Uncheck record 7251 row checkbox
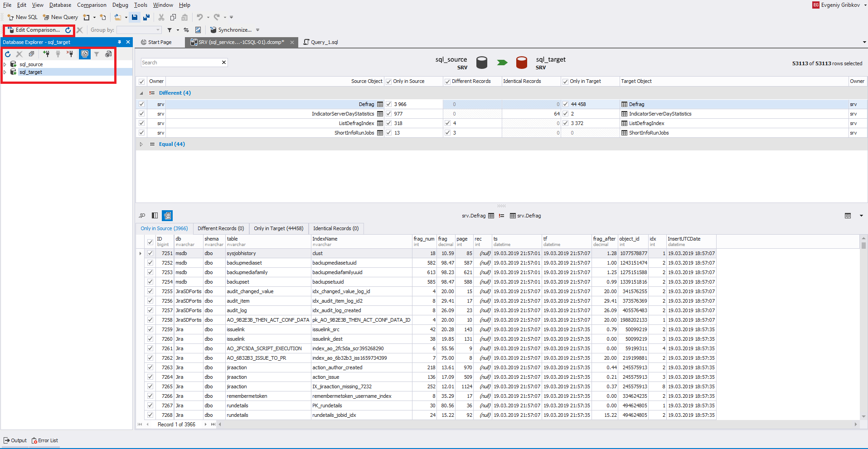The height and width of the screenshot is (449, 868). coord(150,253)
